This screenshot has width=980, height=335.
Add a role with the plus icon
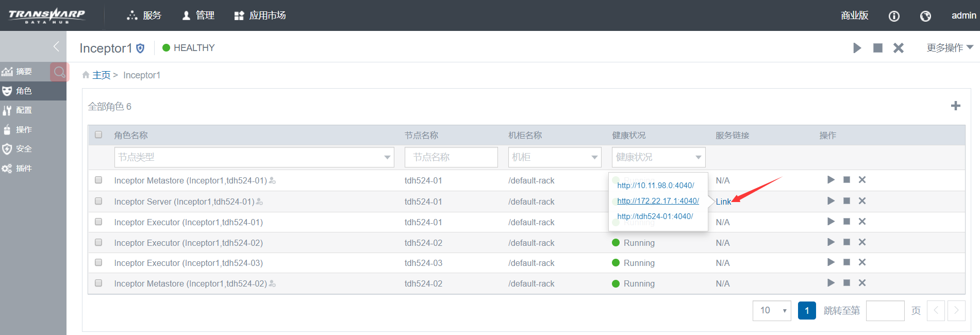956,106
